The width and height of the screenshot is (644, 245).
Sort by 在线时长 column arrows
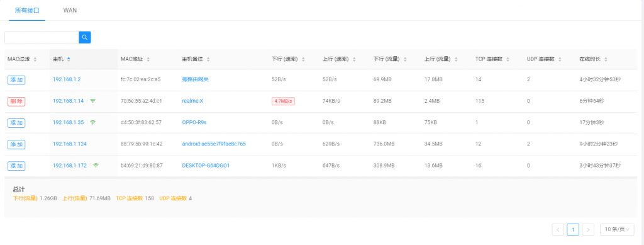click(606, 60)
